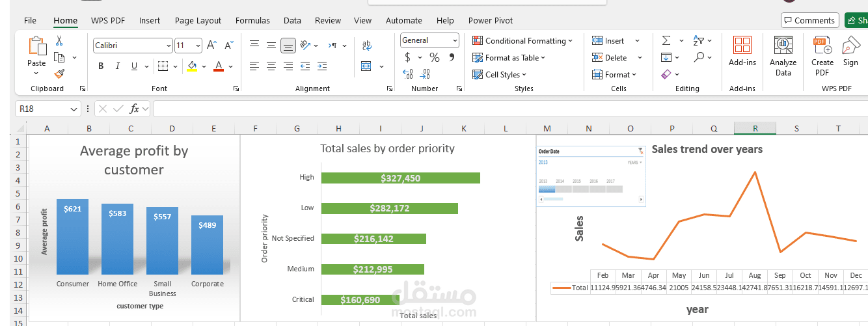Click the Fill down icon

coord(666,57)
